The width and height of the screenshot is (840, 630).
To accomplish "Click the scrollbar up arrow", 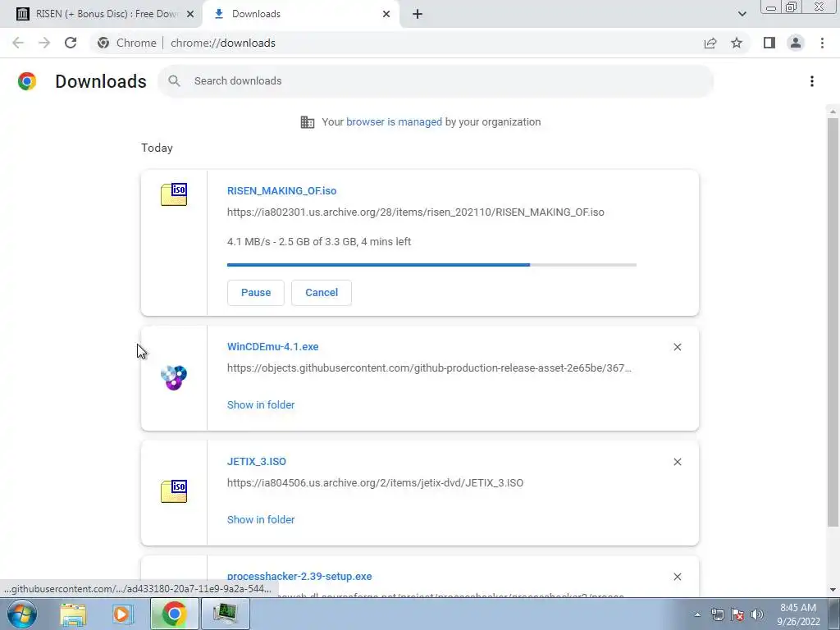I will point(833,112).
